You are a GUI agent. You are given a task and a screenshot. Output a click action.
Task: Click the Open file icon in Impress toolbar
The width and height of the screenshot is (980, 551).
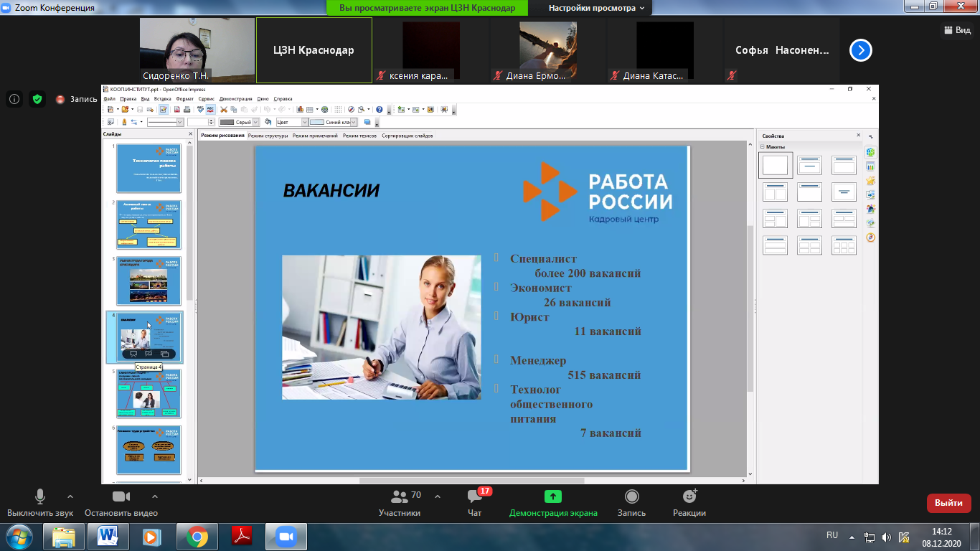125,109
